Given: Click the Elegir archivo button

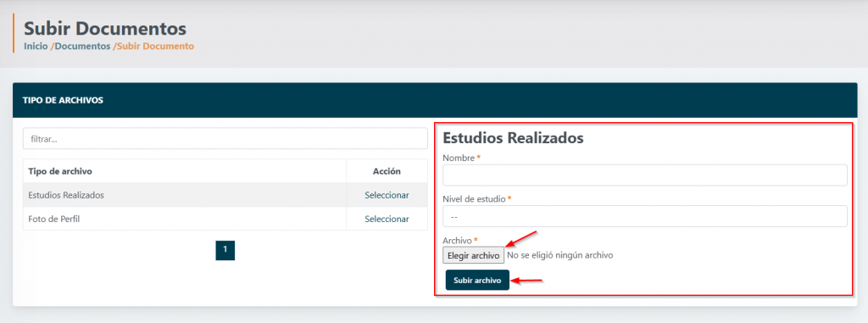Looking at the screenshot, I should 473,255.
